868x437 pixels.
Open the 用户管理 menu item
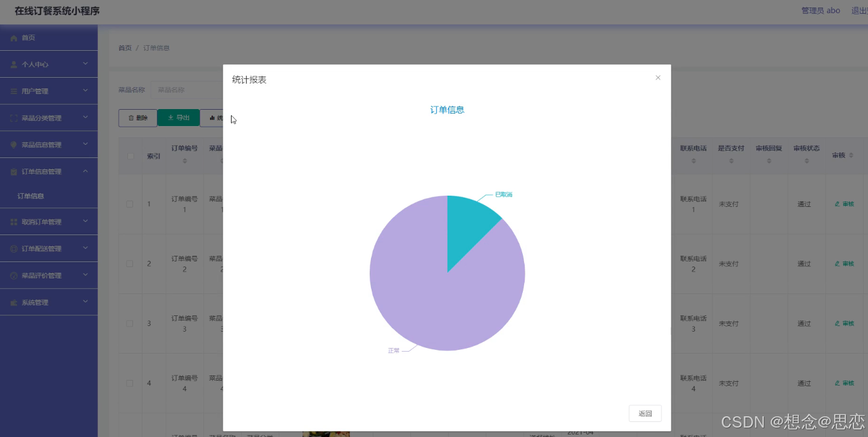[x=49, y=91]
